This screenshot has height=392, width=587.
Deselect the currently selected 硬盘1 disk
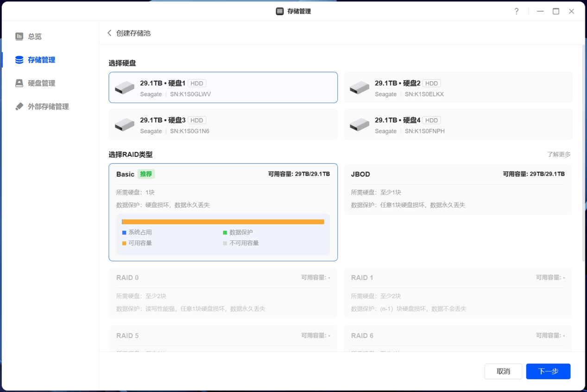tap(223, 87)
